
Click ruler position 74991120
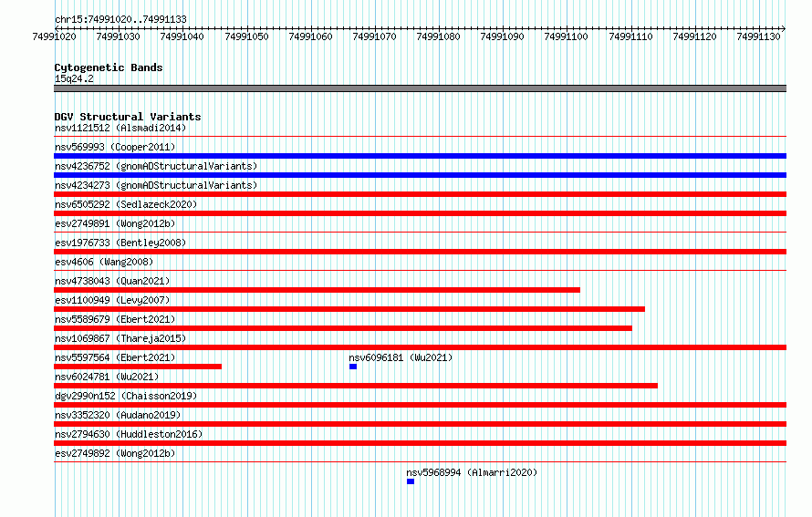pyautogui.click(x=694, y=36)
